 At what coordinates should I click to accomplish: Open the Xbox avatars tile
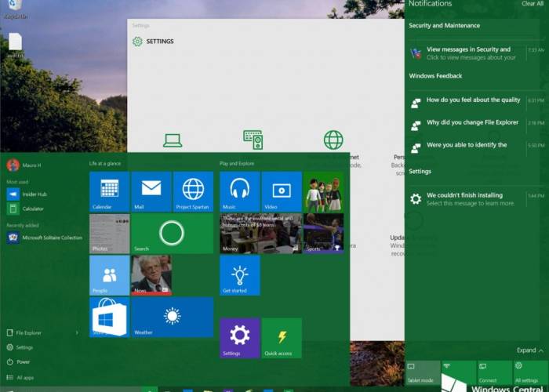(x=323, y=191)
